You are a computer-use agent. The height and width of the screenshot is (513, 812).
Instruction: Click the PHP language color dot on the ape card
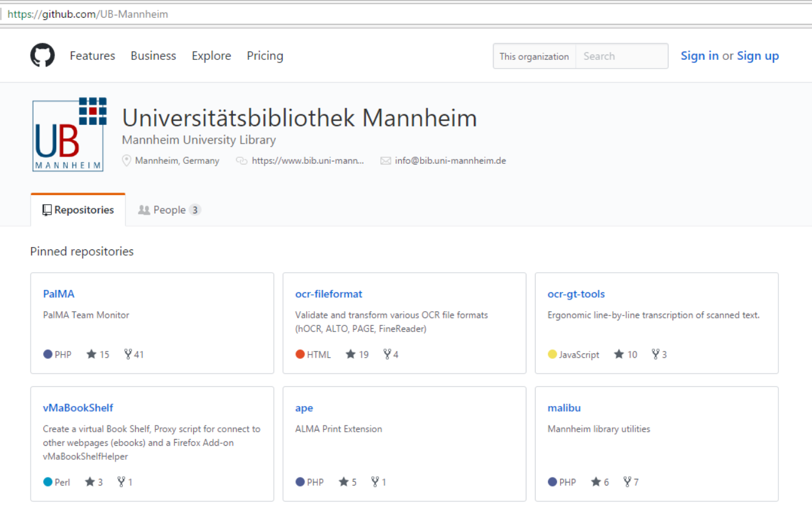click(x=300, y=482)
